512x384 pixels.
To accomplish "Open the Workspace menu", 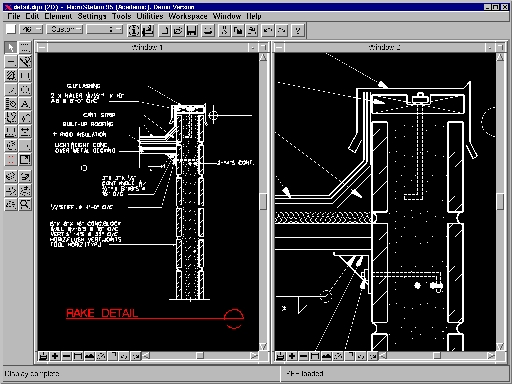I will pos(188,16).
